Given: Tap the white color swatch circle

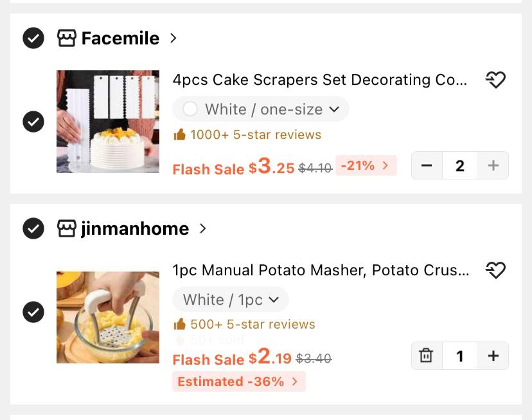Looking at the screenshot, I should coord(190,109).
